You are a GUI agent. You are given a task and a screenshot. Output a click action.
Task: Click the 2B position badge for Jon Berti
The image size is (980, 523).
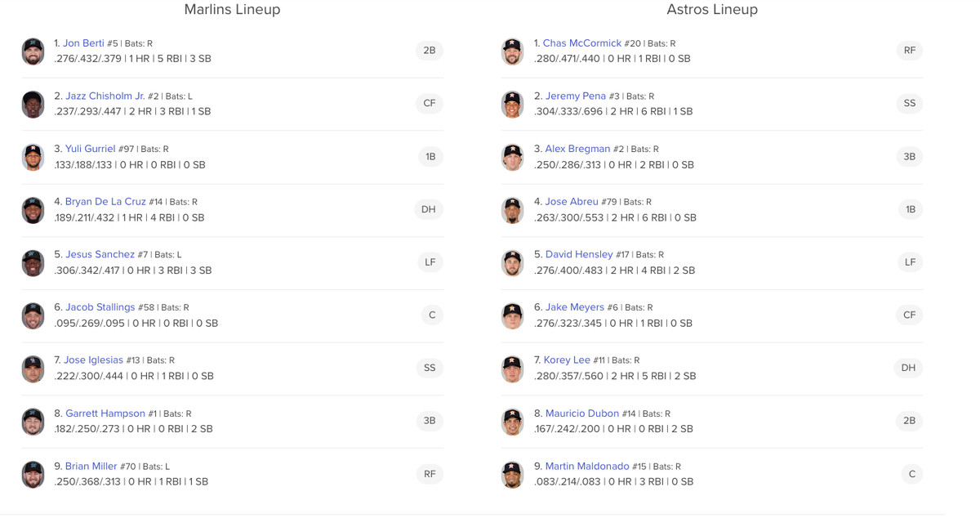click(x=430, y=51)
